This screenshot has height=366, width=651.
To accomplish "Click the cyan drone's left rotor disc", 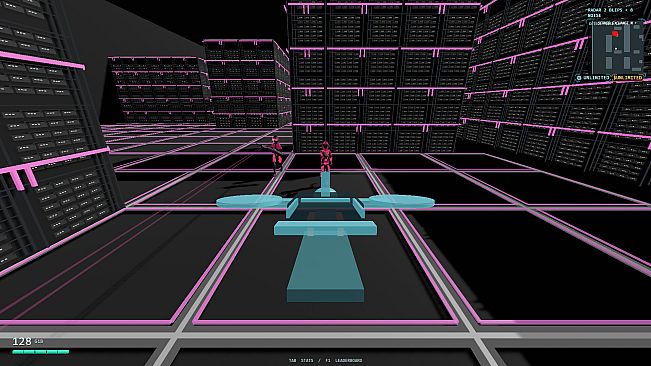I will pyautogui.click(x=250, y=201).
